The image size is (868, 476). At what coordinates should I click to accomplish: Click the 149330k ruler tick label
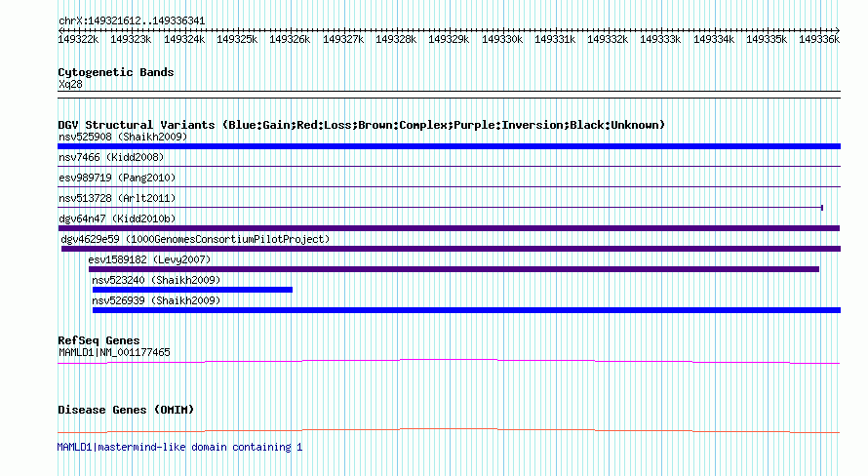pyautogui.click(x=502, y=39)
